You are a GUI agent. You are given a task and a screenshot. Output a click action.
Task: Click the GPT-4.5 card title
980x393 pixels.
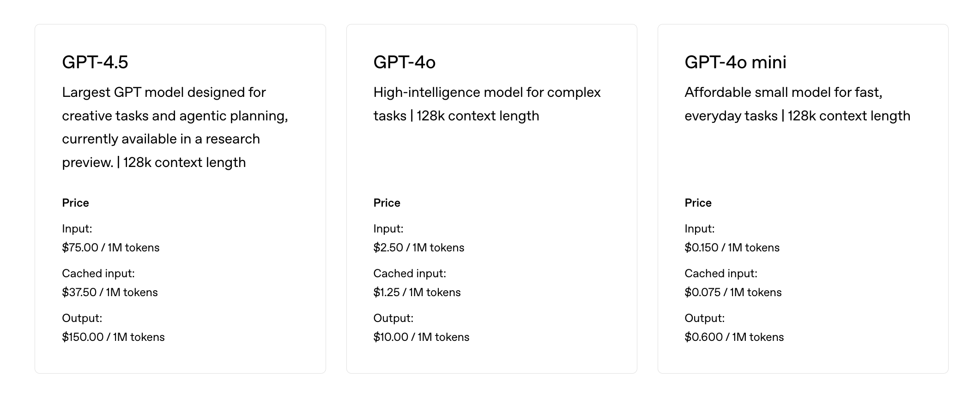pyautogui.click(x=95, y=62)
